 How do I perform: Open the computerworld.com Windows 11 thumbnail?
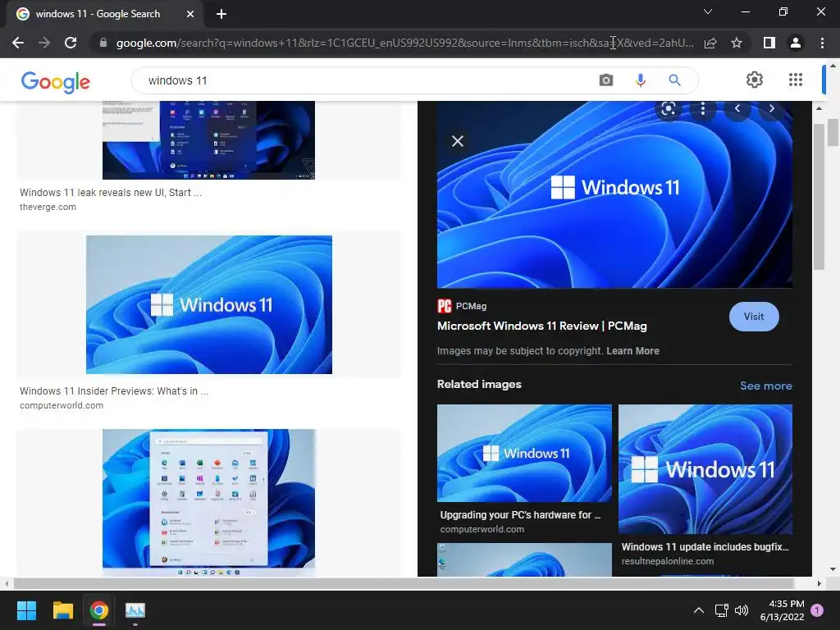pos(209,304)
